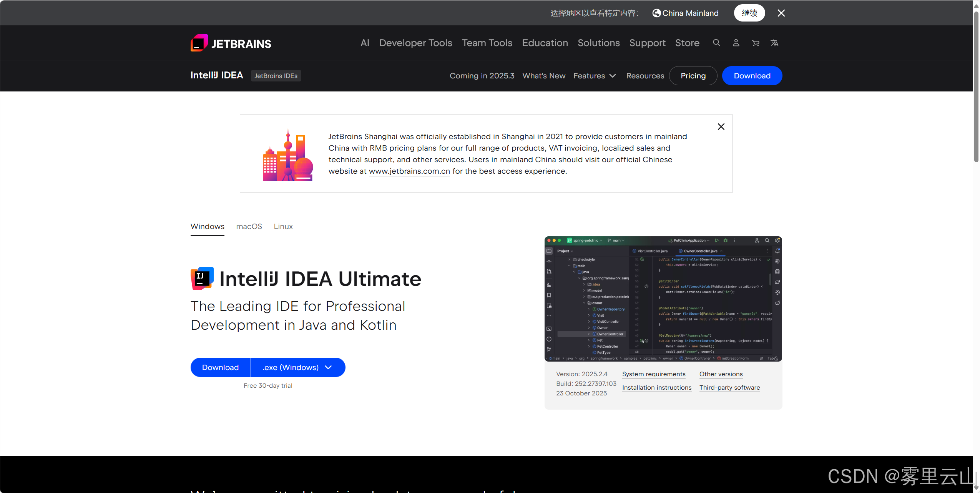Click the blue Download button under the Ultimate heading
The image size is (980, 493).
click(x=220, y=367)
